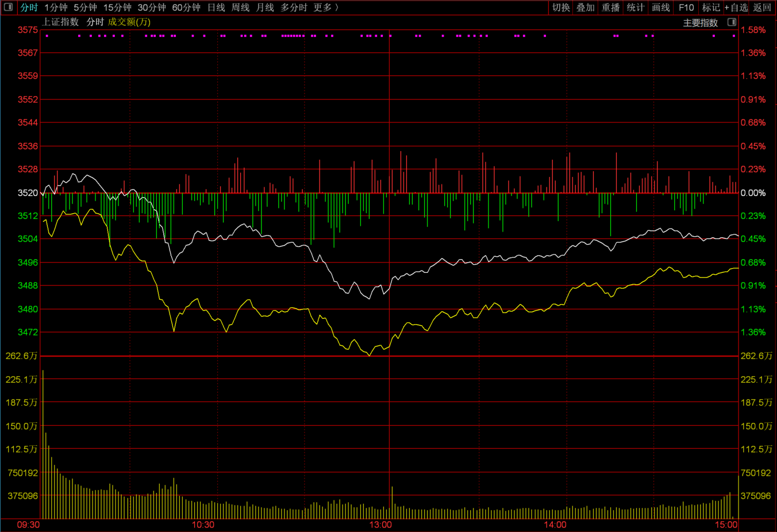Click the 切换 button

(x=561, y=7)
